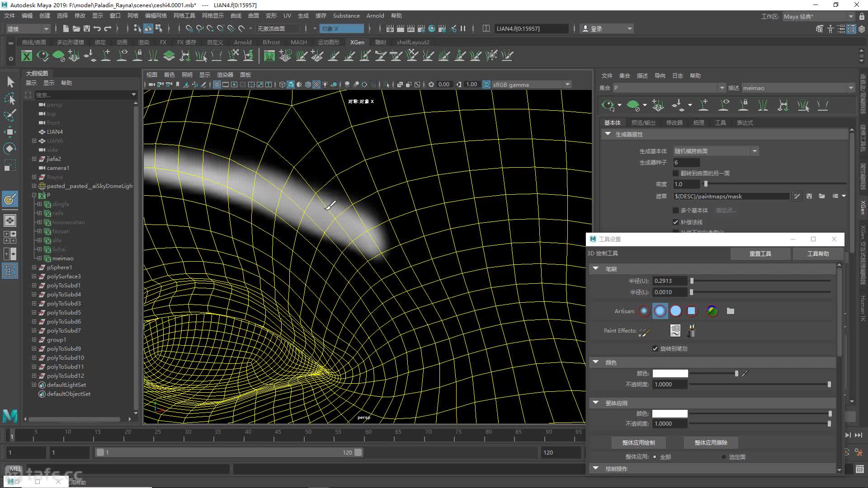Click the green XGen editor shelf icon
The width and height of the screenshot is (868, 488).
pos(27,56)
